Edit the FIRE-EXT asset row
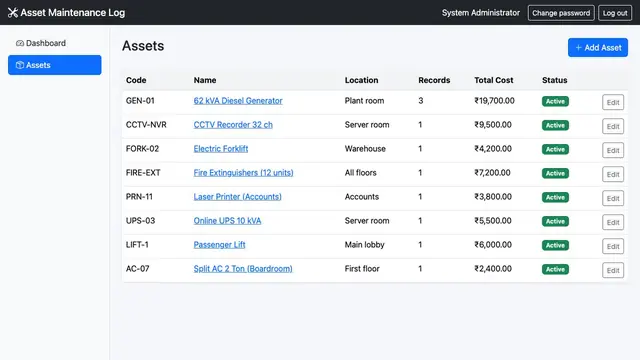Image resolution: width=640 pixels, height=360 pixels. pyautogui.click(x=613, y=175)
